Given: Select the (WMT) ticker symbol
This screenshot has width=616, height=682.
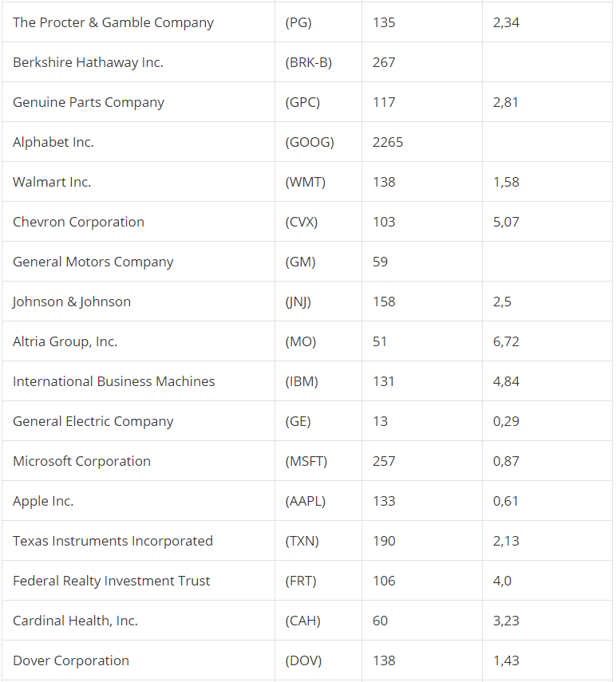Looking at the screenshot, I should point(306,182).
